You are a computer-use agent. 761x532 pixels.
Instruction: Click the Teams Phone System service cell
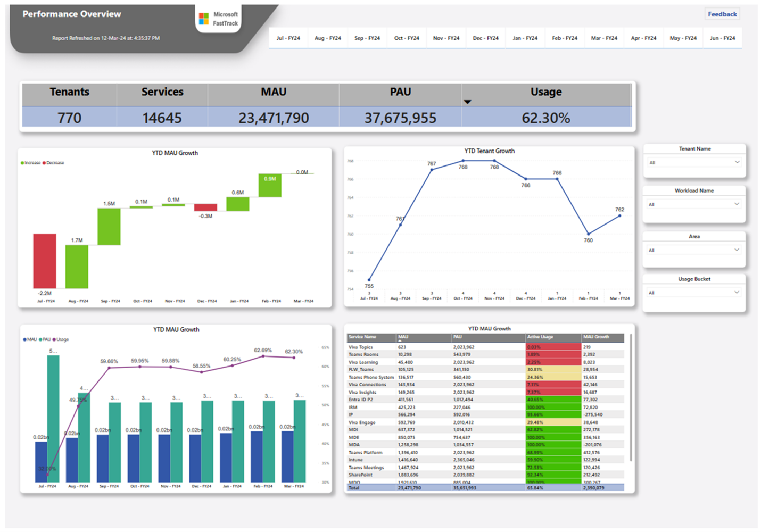click(371, 377)
